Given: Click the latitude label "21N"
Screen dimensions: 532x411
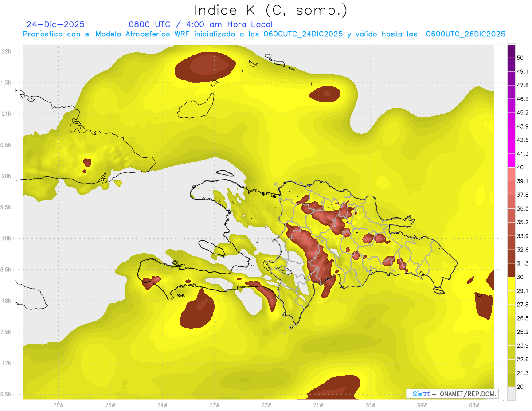Looking at the screenshot, I should (7, 114).
